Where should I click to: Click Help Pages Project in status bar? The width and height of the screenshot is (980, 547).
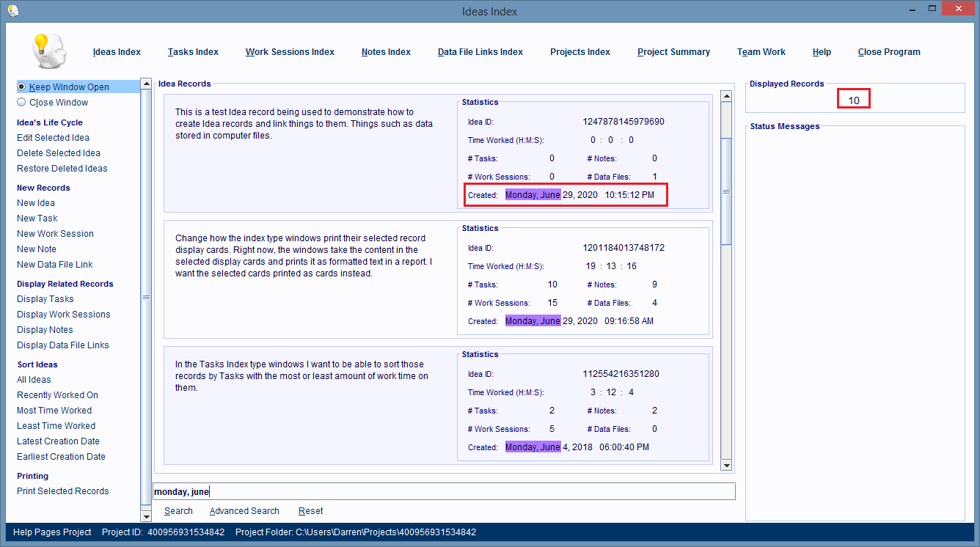click(x=52, y=532)
